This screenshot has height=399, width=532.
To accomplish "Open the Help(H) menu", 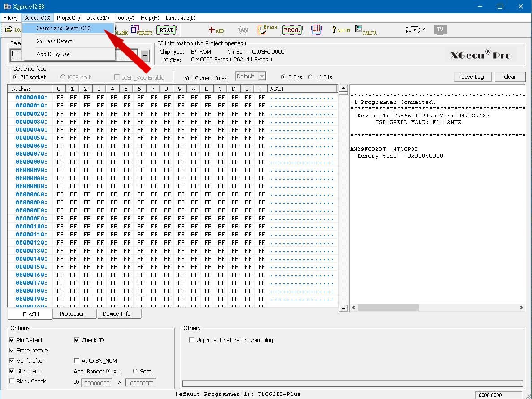I will point(150,18).
